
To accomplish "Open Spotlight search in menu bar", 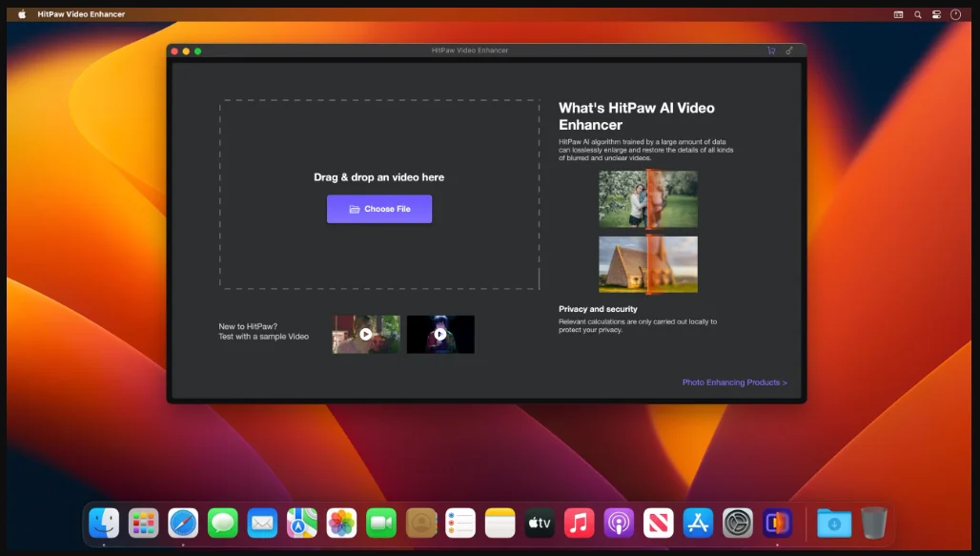I will pos(917,14).
